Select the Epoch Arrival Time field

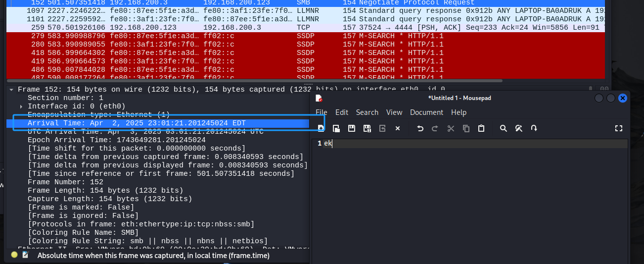pyautogui.click(x=117, y=140)
